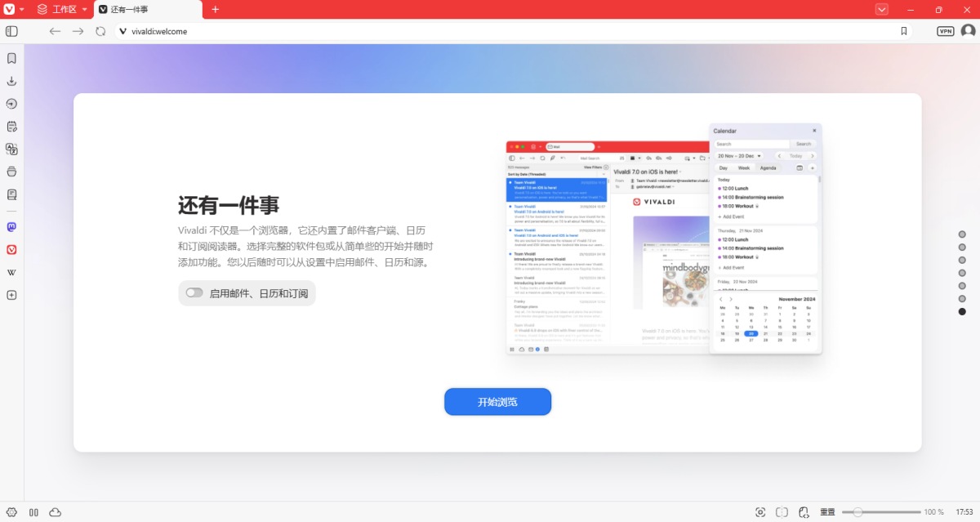Open the Vivaldi menu
This screenshot has height=522, width=980.
click(10, 9)
